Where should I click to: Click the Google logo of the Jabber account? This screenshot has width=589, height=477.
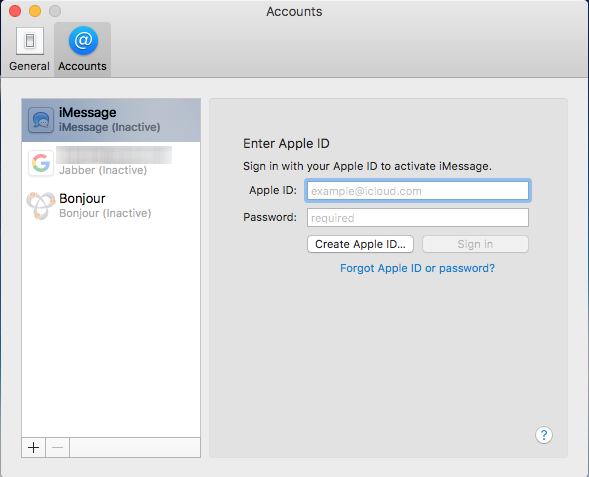point(41,163)
